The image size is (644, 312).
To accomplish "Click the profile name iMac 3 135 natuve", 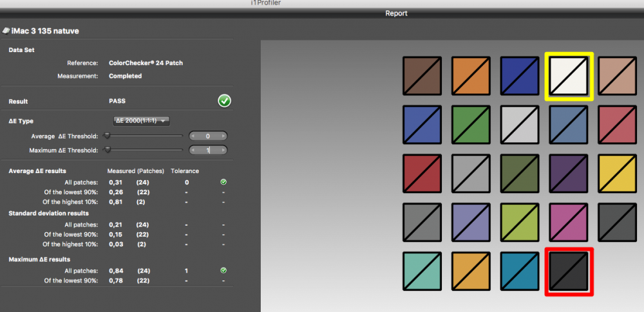I will point(45,31).
